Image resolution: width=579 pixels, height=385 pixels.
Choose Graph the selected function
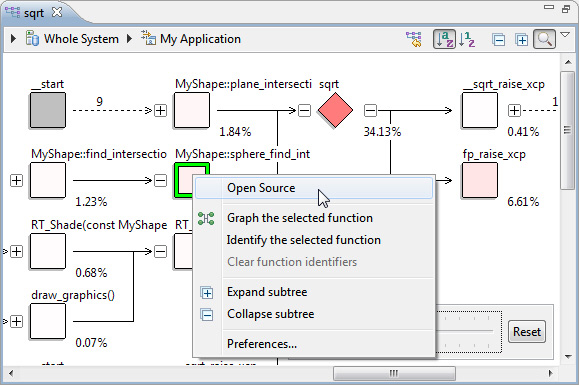314,218
